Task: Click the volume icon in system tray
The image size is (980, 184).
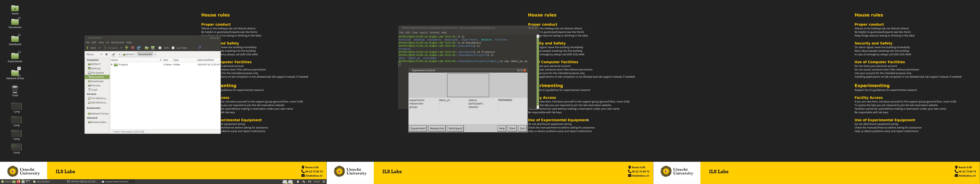Action: coord(310,182)
